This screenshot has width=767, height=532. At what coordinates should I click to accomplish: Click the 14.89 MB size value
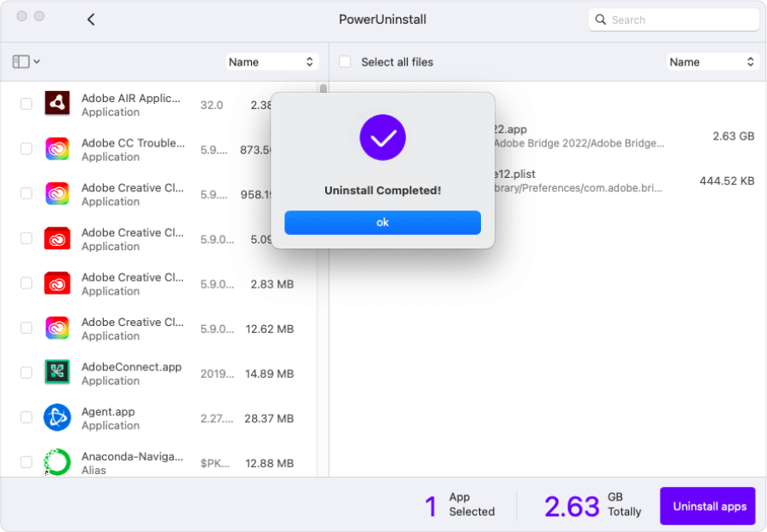(x=270, y=374)
